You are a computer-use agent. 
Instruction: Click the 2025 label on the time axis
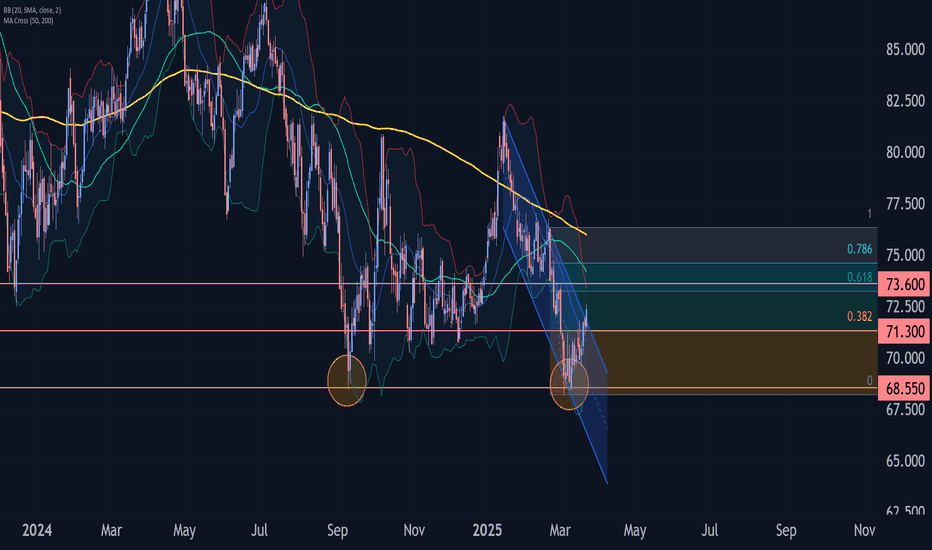(x=487, y=530)
